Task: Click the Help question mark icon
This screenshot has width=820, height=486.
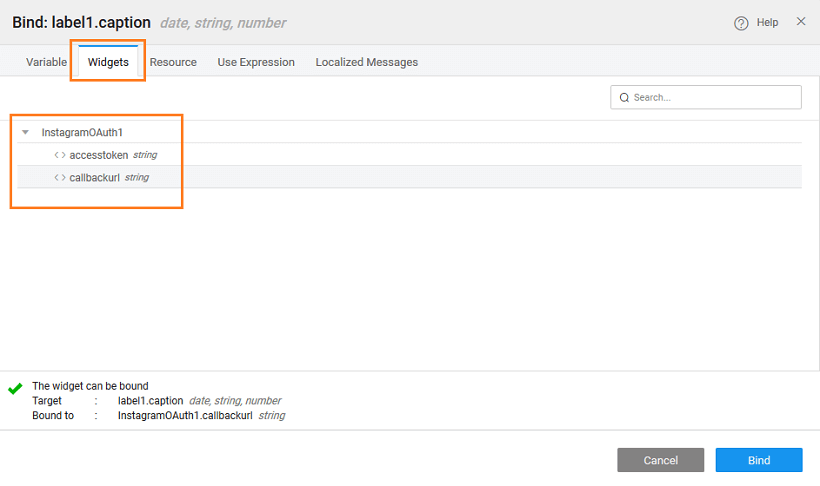Action: coord(741,23)
